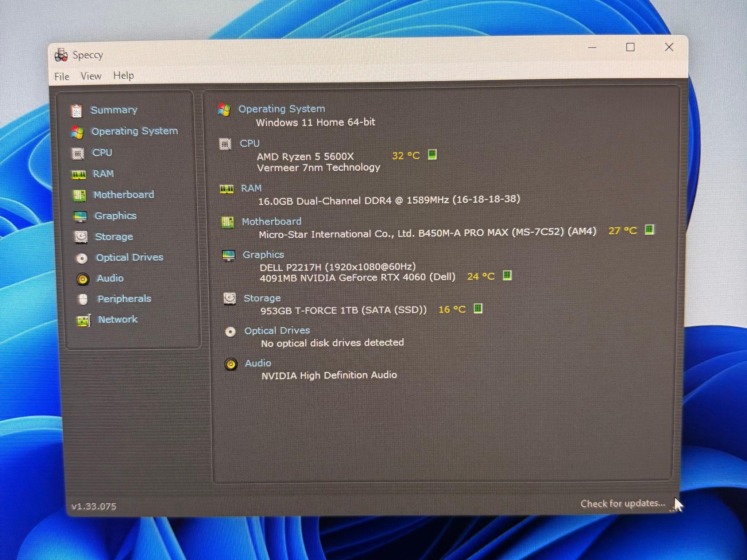Click the version number v1.33.075
Image resolution: width=747 pixels, height=560 pixels.
click(x=94, y=506)
